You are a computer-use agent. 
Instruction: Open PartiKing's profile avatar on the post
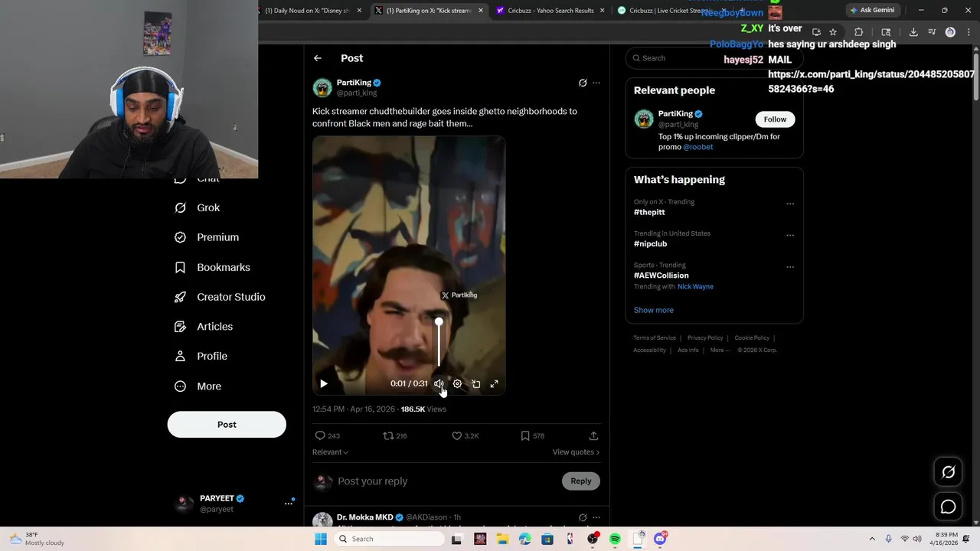pos(322,87)
